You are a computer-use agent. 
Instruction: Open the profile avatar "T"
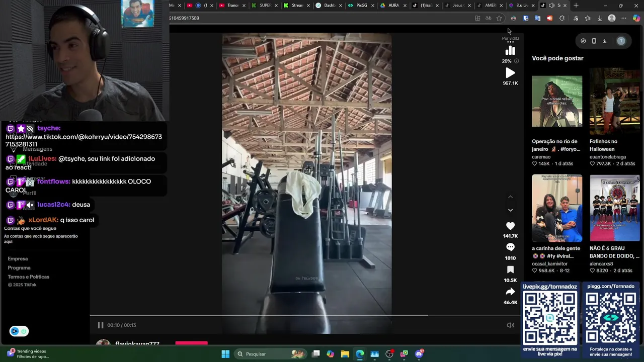tap(621, 41)
